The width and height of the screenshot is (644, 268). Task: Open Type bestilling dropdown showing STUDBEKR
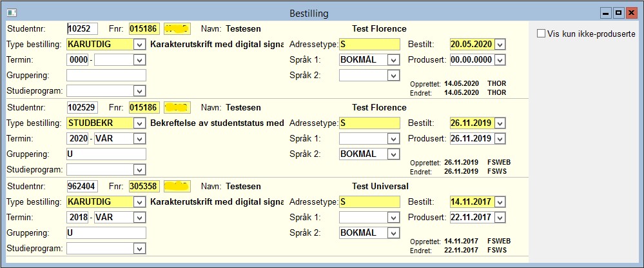coord(140,123)
